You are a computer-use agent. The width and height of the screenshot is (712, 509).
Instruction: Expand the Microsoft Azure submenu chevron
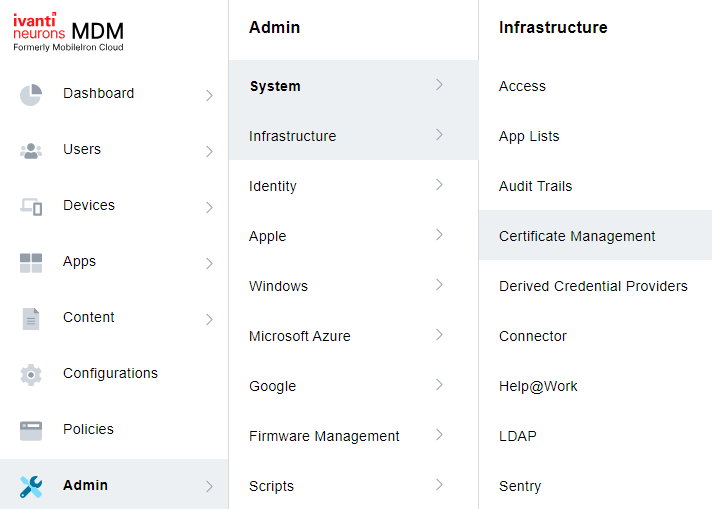[x=439, y=335]
